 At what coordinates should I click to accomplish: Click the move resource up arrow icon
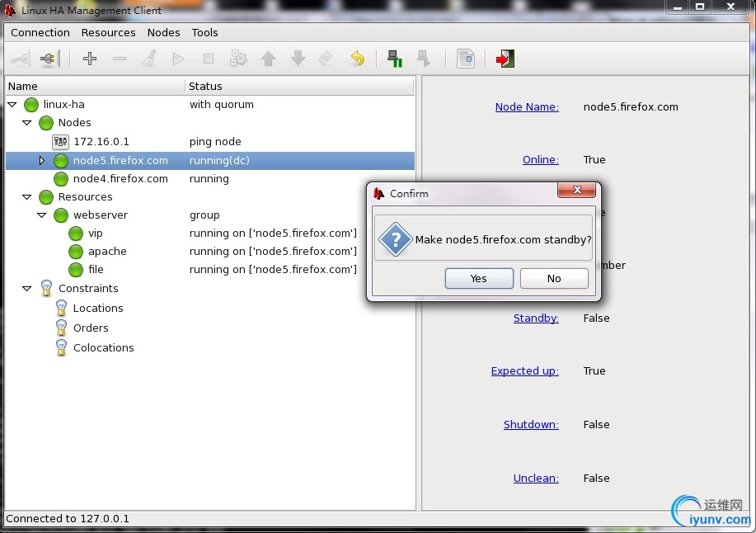[269, 59]
